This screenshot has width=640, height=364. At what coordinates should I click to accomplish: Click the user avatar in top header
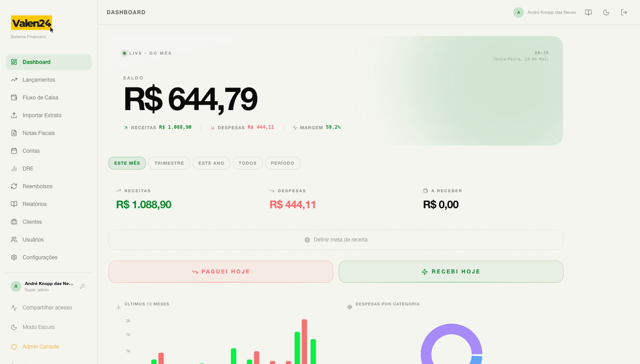coord(519,12)
